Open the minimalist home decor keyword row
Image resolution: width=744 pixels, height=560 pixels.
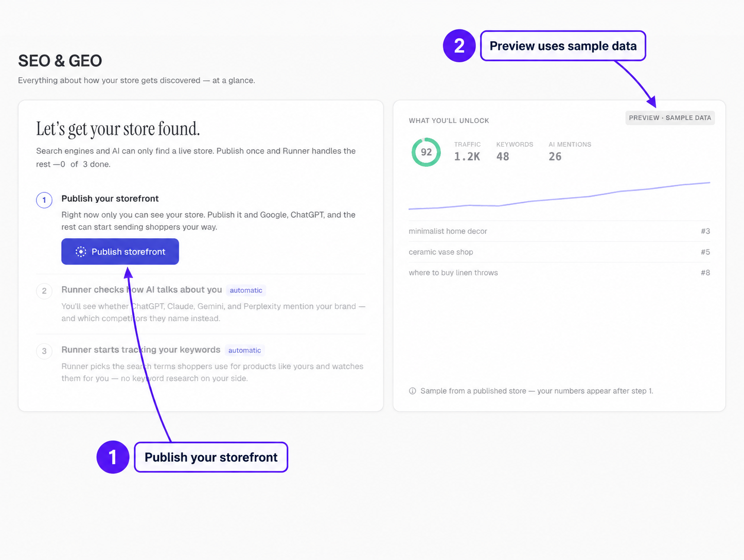[559, 231]
